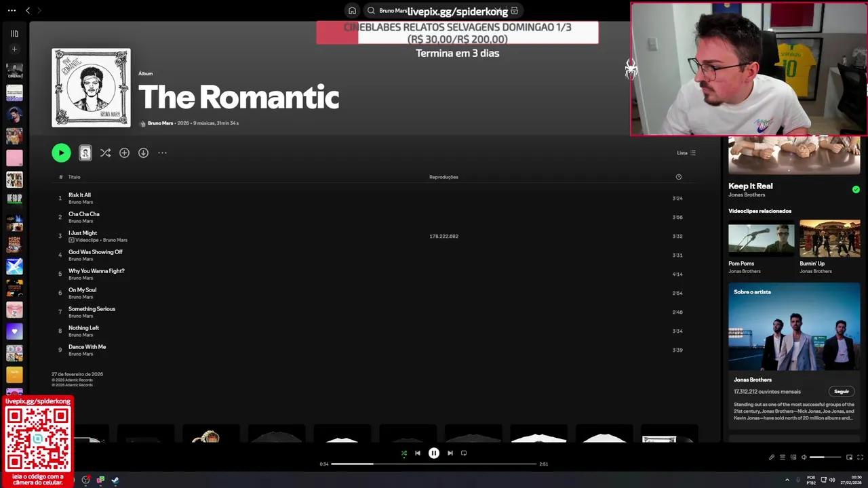This screenshot has height=488, width=868.
Task: Mute audio with the volume speaker icon
Action: pyautogui.click(x=804, y=457)
